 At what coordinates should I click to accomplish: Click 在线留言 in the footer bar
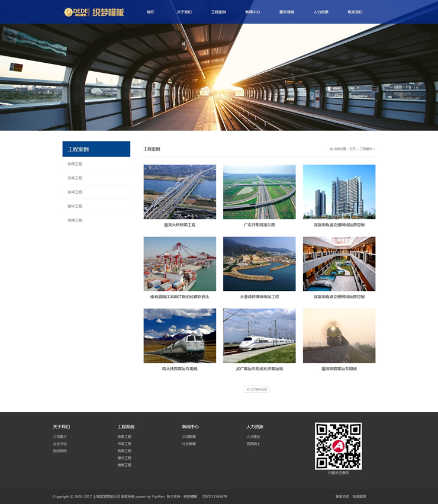point(359,496)
